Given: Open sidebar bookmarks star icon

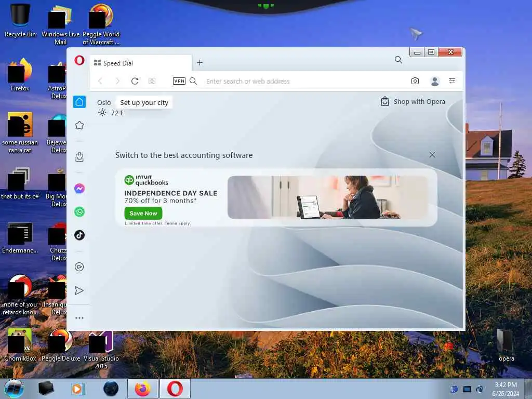Looking at the screenshot, I should [79, 126].
